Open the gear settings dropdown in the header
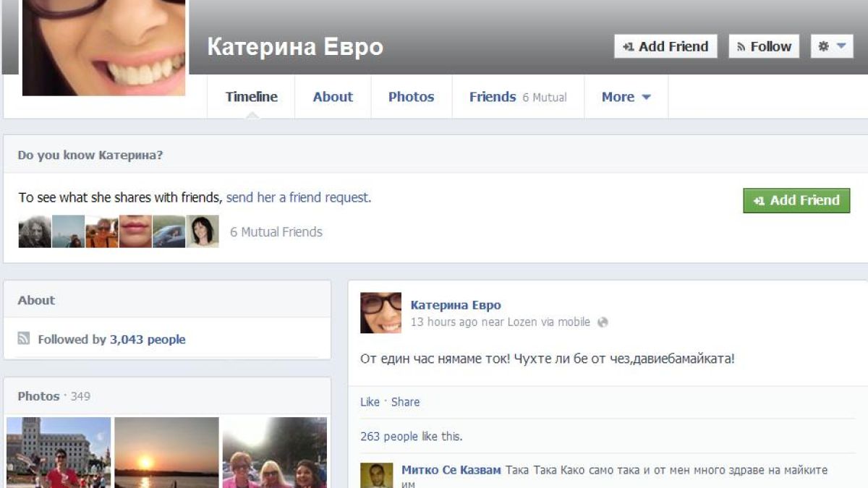868x488 pixels. 832,46
